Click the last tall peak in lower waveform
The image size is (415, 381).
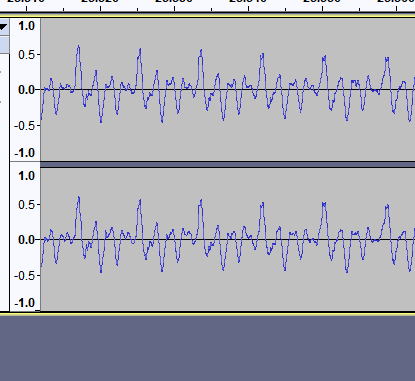(387, 207)
